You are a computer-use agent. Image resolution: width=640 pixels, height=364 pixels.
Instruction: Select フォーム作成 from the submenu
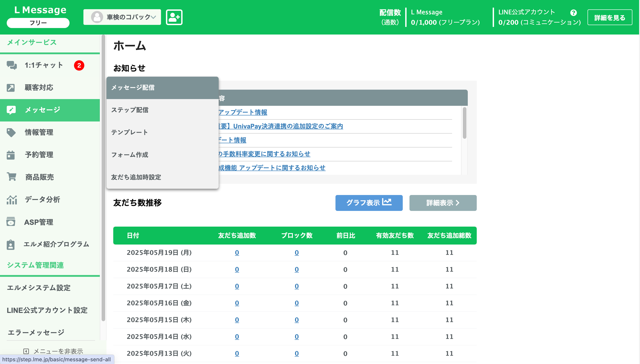click(163, 155)
